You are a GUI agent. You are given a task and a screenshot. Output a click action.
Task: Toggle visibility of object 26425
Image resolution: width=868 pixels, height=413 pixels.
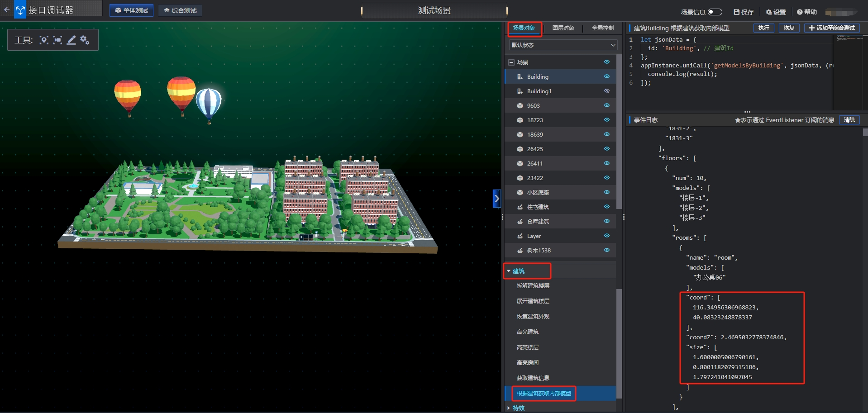[x=606, y=149]
